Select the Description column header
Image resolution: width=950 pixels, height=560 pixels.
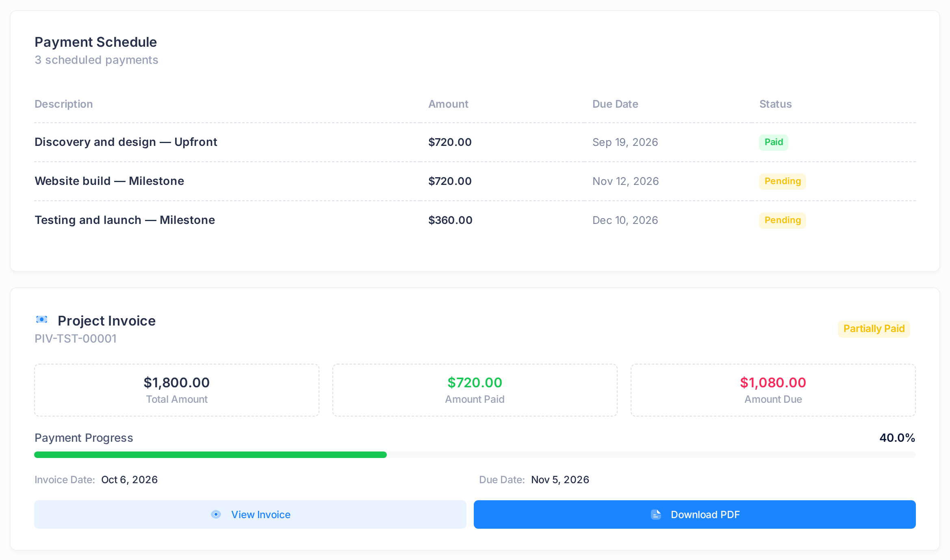64,104
